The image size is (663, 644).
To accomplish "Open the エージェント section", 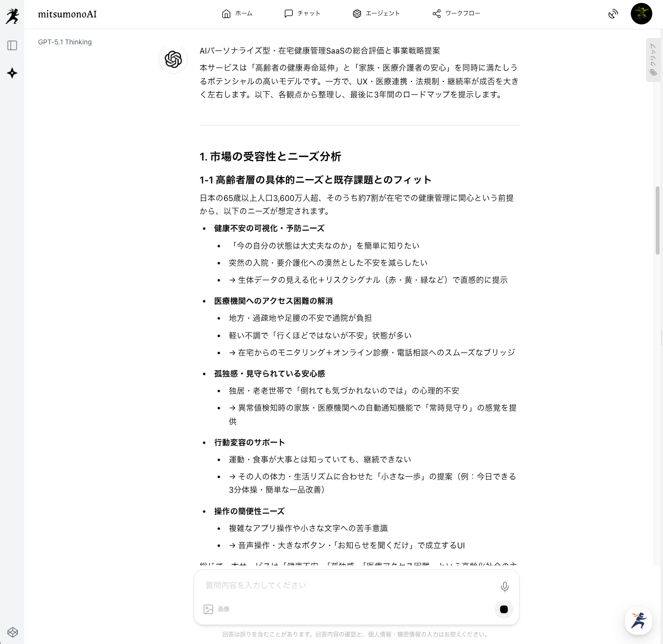I will (x=376, y=14).
